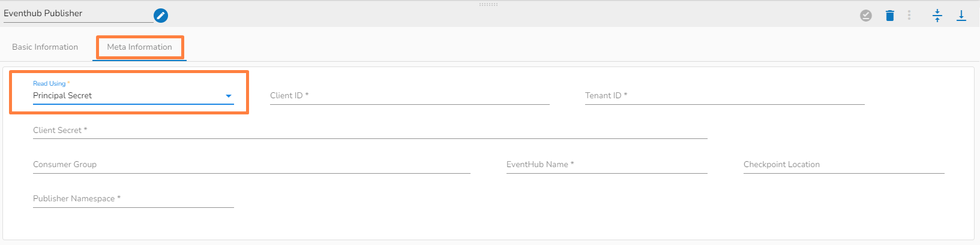Click the Client ID input field

click(x=409, y=96)
